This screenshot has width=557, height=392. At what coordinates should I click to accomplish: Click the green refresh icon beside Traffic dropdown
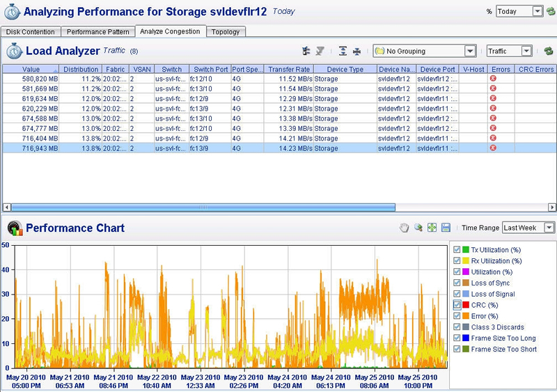pos(548,51)
